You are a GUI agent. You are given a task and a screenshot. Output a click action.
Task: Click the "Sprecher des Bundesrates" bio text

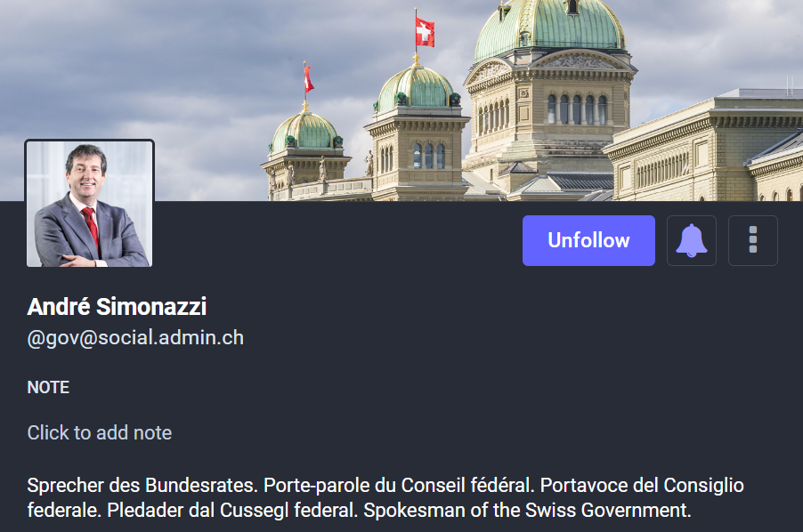pyautogui.click(x=142, y=485)
